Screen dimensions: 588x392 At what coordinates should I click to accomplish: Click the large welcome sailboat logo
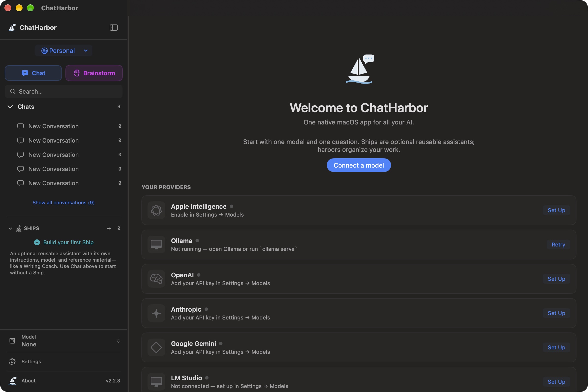click(360, 69)
